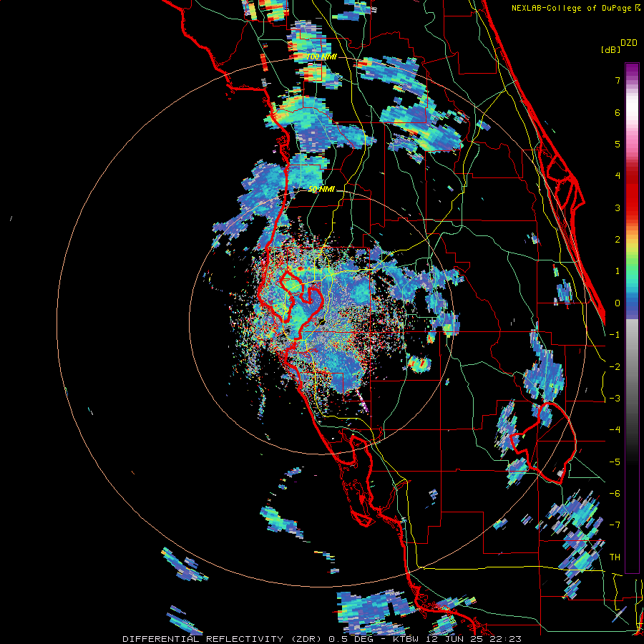Click the -3 value on the color scale
This screenshot has width=644, height=644.
pyautogui.click(x=615, y=399)
